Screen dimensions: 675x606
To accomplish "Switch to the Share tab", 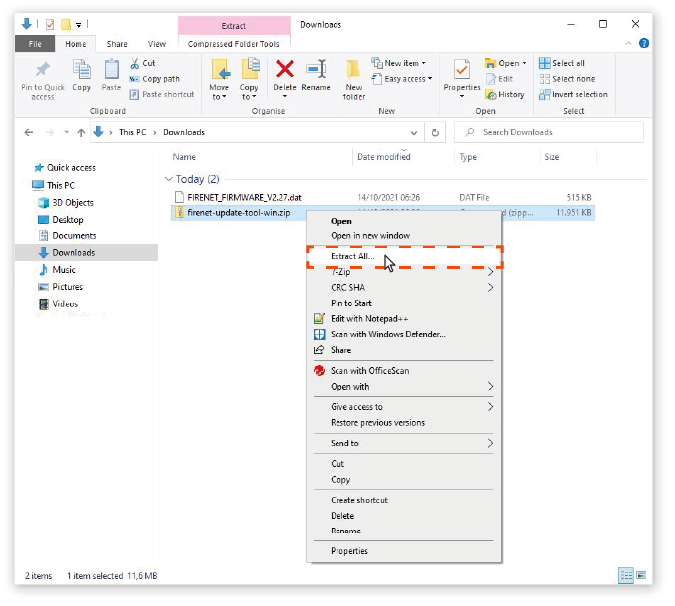I will 117,44.
